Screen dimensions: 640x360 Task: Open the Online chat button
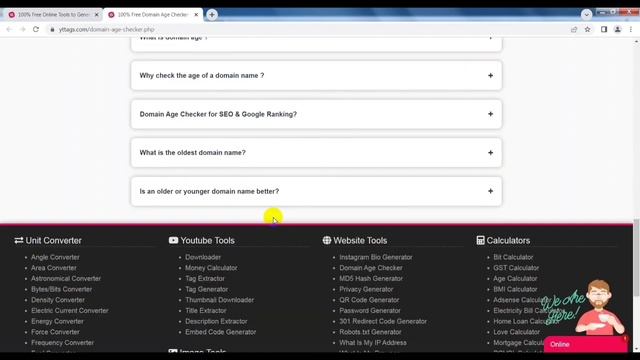(x=586, y=344)
